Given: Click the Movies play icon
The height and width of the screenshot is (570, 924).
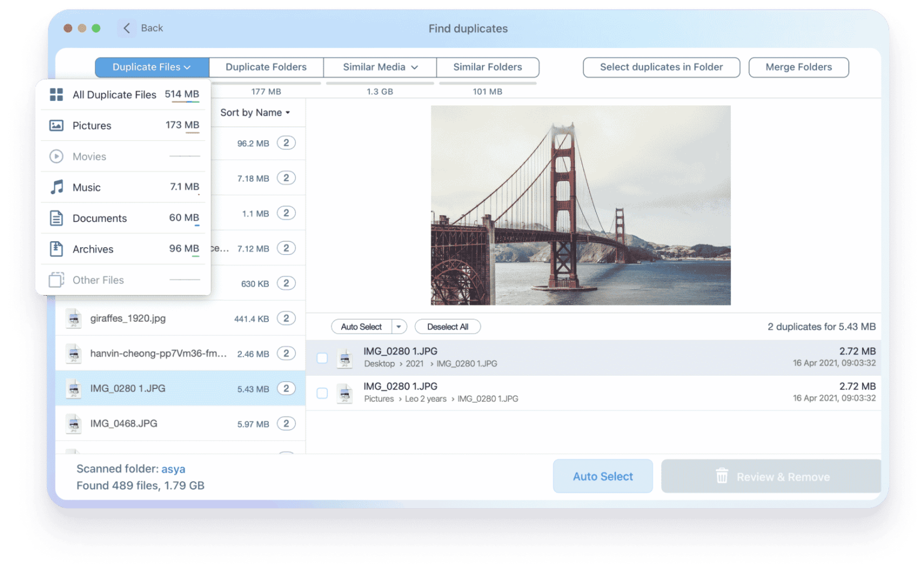Looking at the screenshot, I should tap(56, 156).
